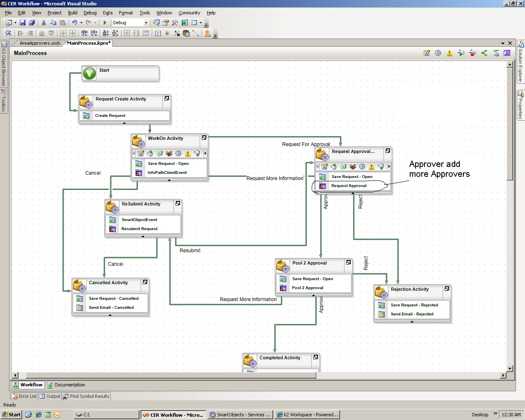This screenshot has height=420, width=525.
Task: Expand Request Approval strip right arrow
Action: point(389,167)
